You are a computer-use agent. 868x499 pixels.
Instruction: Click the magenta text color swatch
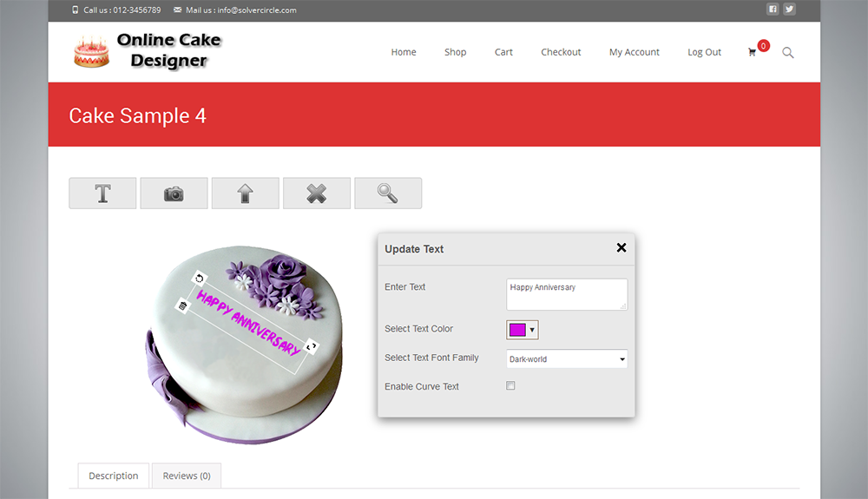pos(517,331)
